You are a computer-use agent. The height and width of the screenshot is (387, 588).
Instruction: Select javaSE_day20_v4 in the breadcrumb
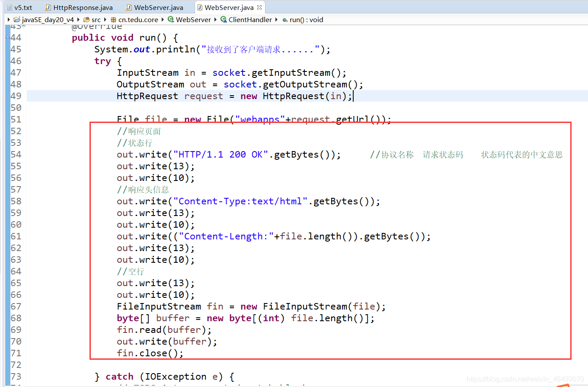(x=48, y=19)
